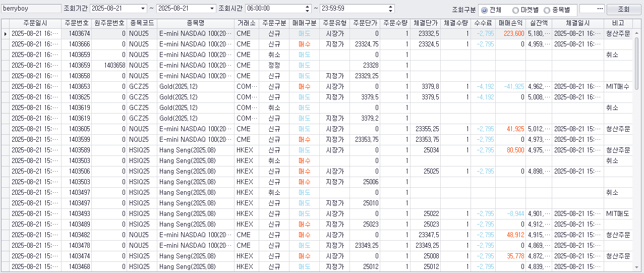Open the end date dropdown of 조회기간
644x273 pixels.
(212, 9)
